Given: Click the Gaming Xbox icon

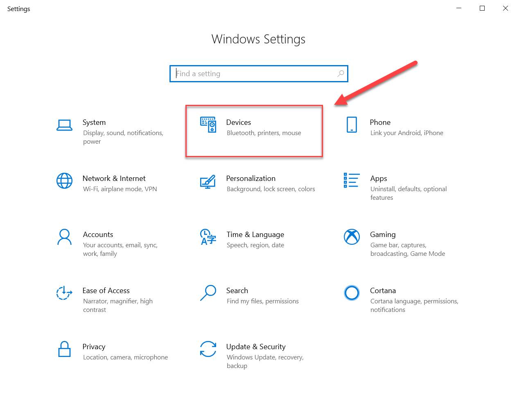Looking at the screenshot, I should click(x=352, y=237).
